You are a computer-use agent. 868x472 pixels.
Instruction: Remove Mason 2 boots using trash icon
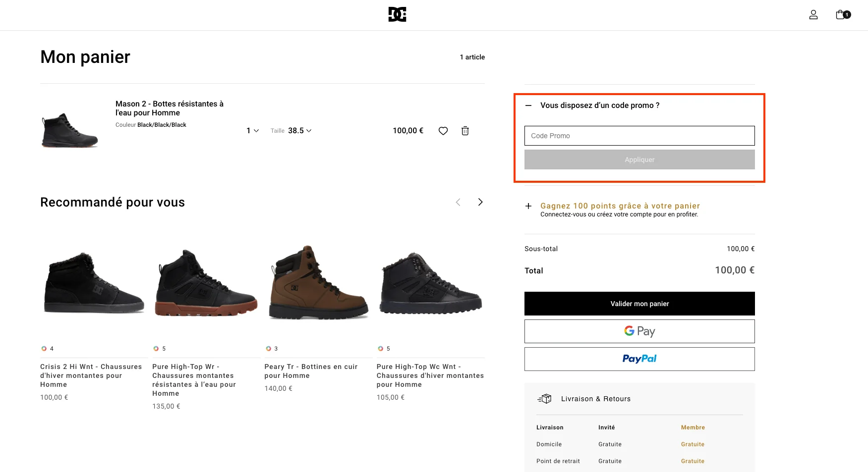(x=464, y=131)
